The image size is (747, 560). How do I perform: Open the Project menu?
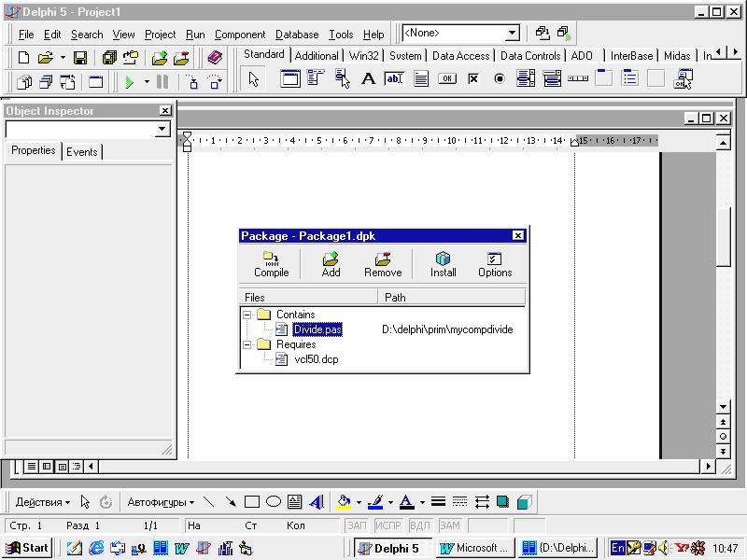click(x=160, y=35)
